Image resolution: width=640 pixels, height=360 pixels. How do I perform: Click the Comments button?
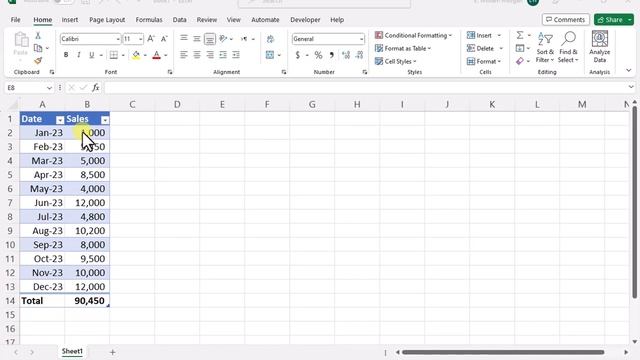tap(565, 20)
